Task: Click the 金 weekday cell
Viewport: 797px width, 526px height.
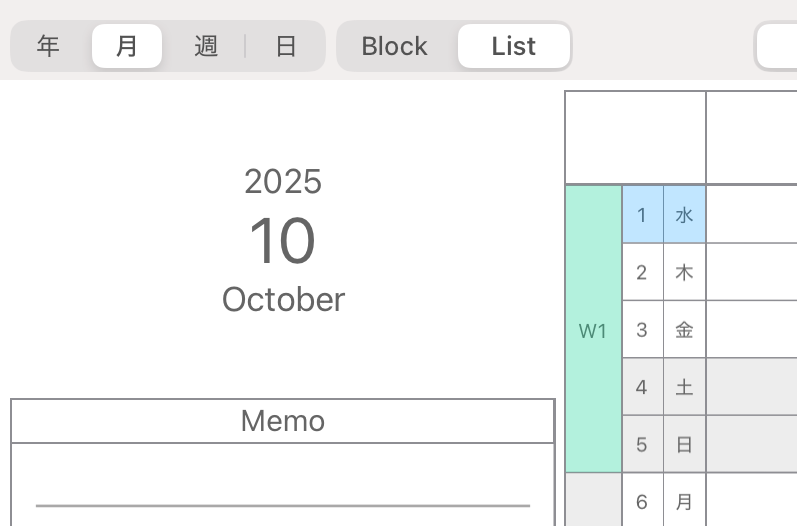Action: 684,330
